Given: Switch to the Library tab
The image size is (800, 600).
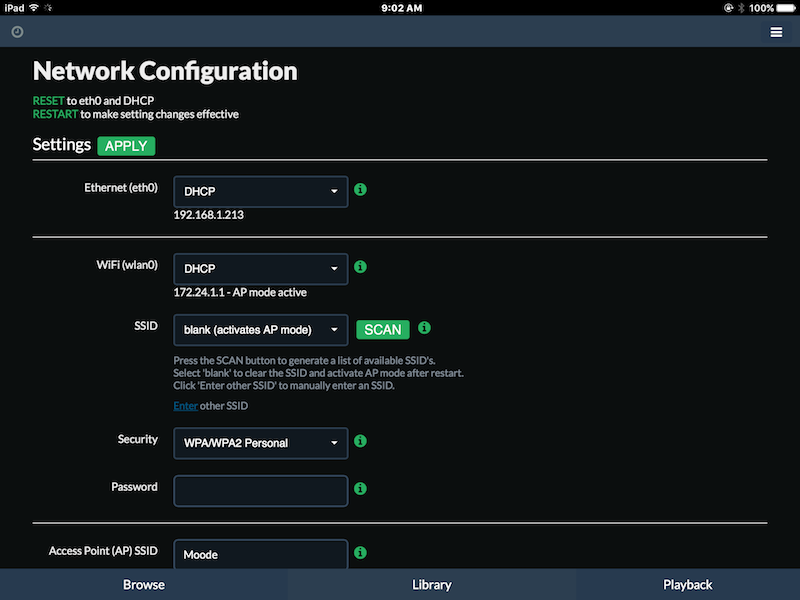Looking at the screenshot, I should coord(432,585).
